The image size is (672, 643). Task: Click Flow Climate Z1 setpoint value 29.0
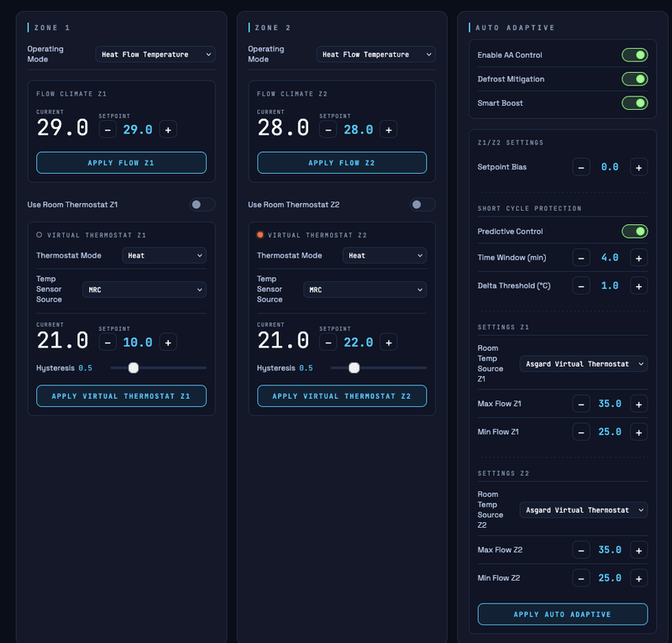pyautogui.click(x=138, y=130)
